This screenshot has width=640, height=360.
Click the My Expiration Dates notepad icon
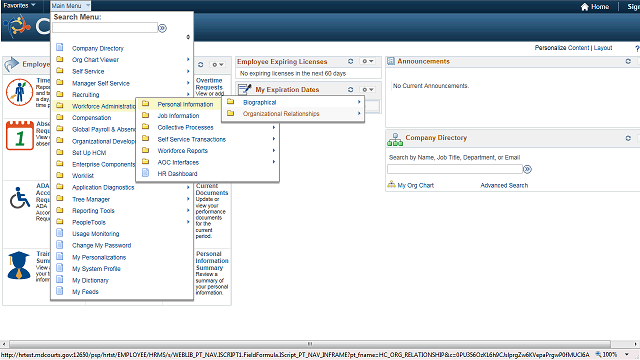[244, 89]
